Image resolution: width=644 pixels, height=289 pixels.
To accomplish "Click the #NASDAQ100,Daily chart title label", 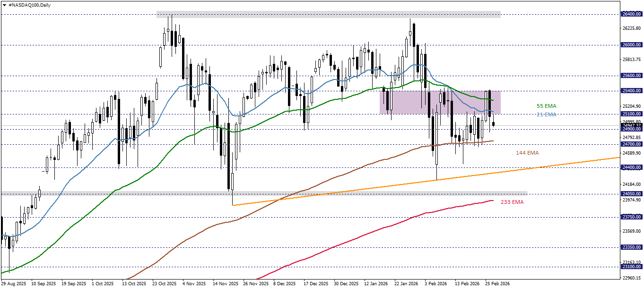I will click(x=28, y=5).
